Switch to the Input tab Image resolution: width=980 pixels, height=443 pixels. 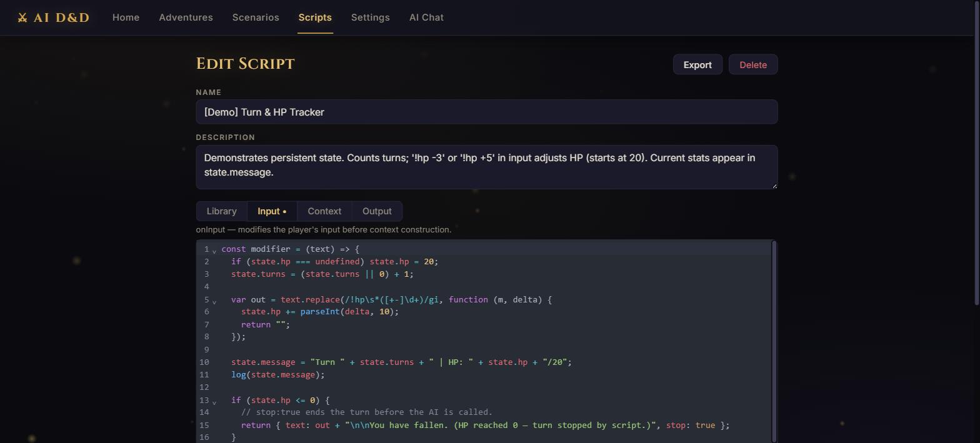click(x=272, y=211)
